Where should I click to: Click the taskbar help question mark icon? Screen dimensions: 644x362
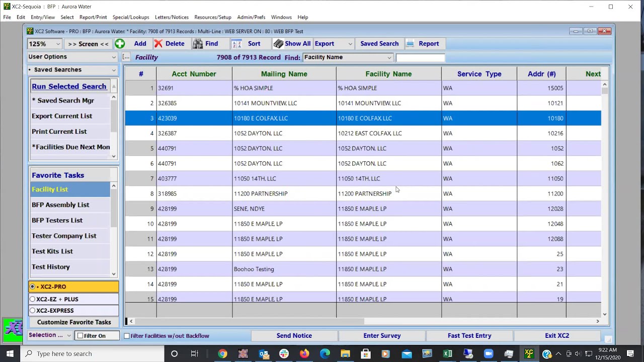click(x=547, y=354)
